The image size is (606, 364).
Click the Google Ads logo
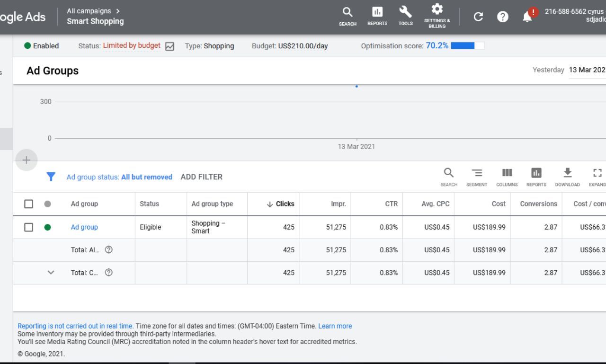tap(23, 17)
